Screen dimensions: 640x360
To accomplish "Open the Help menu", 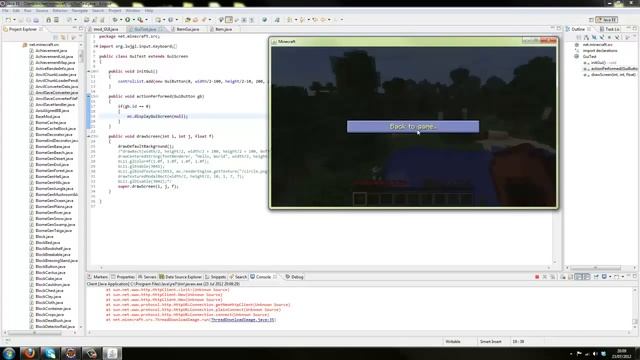I will click(149, 11).
